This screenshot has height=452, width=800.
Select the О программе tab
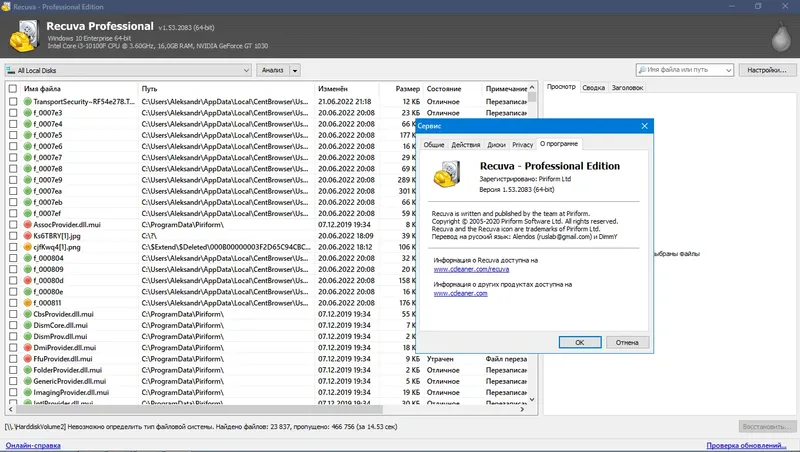559,144
